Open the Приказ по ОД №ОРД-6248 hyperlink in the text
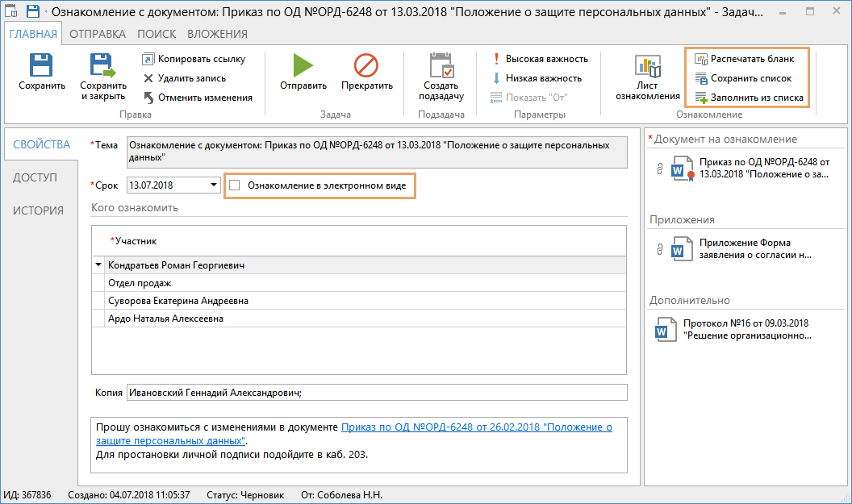 [x=476, y=427]
